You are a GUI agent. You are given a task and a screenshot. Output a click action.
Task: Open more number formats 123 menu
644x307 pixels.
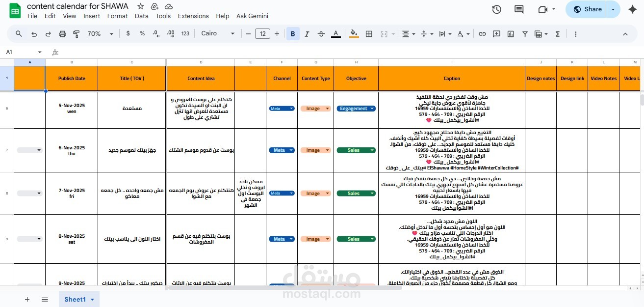pos(185,34)
